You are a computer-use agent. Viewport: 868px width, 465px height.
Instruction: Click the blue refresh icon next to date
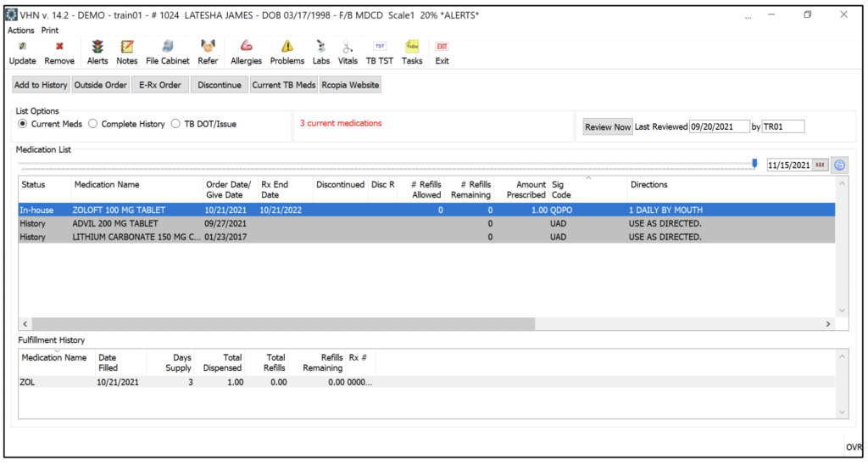tap(840, 165)
